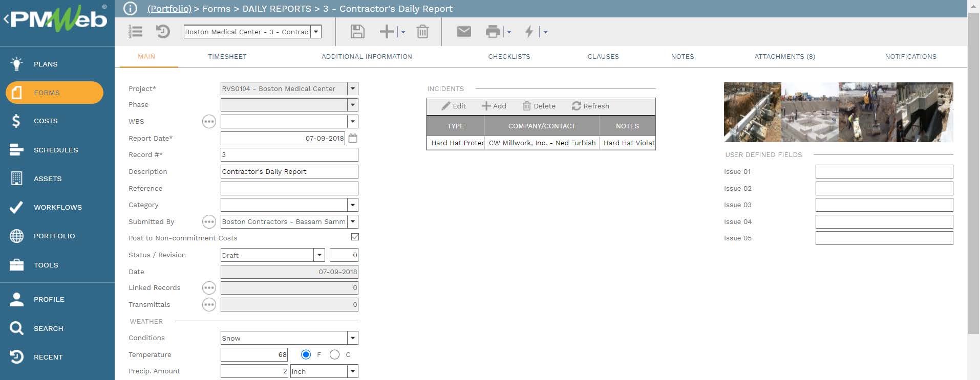Follow the (Portfolio) breadcrumb link
The height and width of the screenshot is (380, 980).
pos(169,9)
